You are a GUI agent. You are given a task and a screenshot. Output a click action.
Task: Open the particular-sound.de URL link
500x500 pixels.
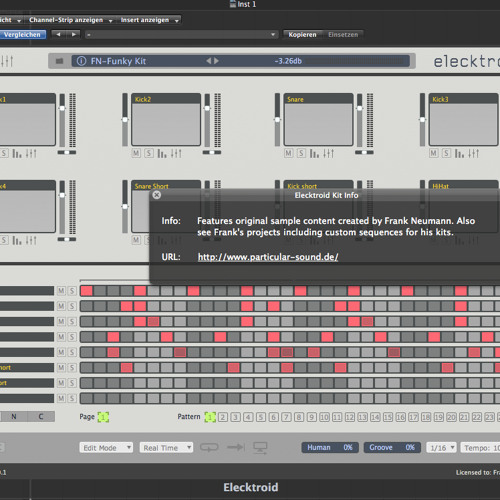click(x=268, y=257)
